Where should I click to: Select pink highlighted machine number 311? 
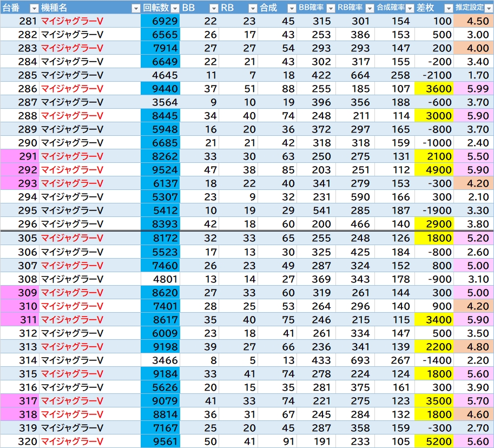click(19, 319)
